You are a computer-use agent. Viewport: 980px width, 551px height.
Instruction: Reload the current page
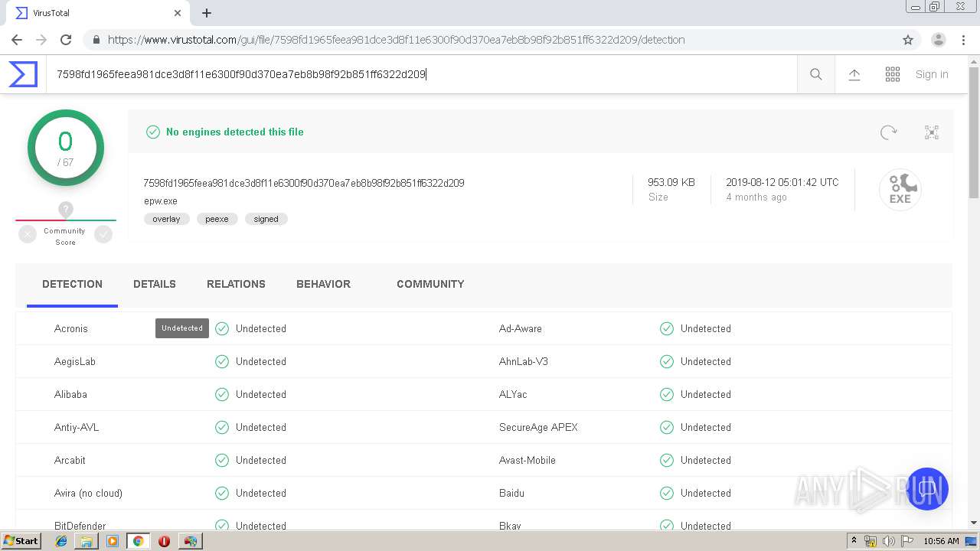(66, 40)
